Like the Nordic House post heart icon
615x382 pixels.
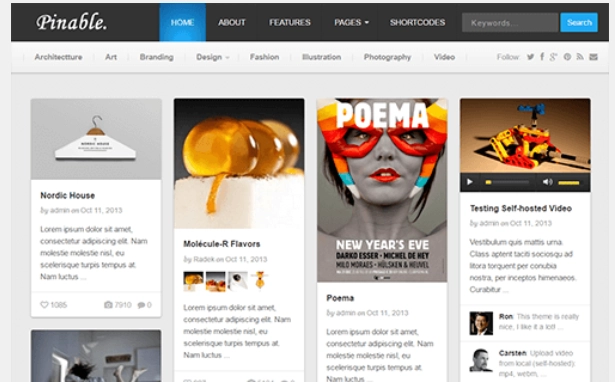[x=44, y=305]
